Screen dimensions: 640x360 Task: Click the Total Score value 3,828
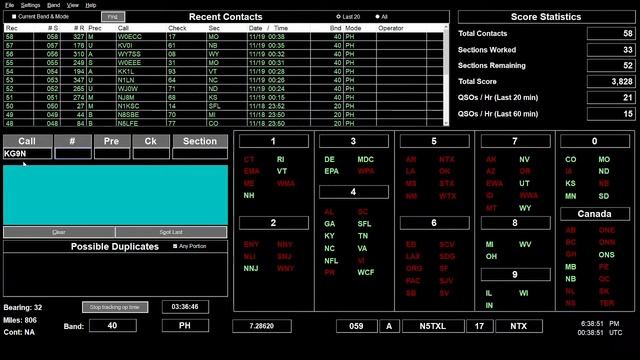611,82
